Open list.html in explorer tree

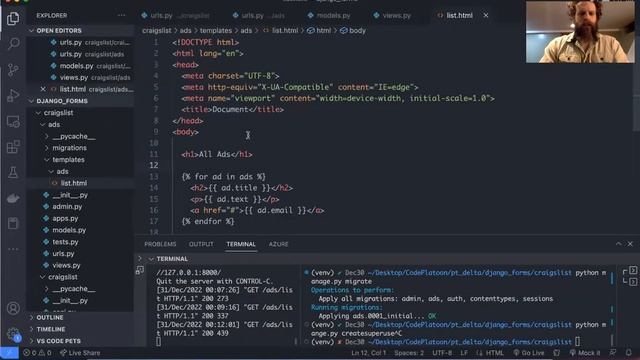pos(73,183)
